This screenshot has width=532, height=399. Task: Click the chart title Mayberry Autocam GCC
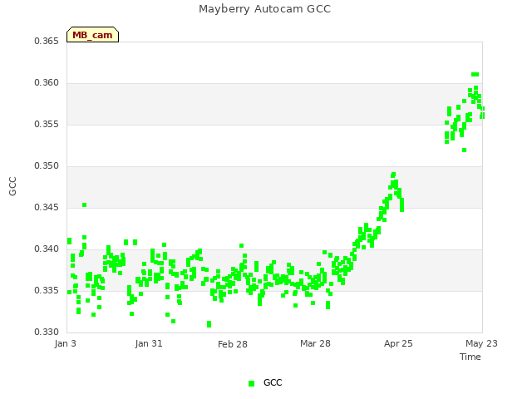click(x=264, y=9)
